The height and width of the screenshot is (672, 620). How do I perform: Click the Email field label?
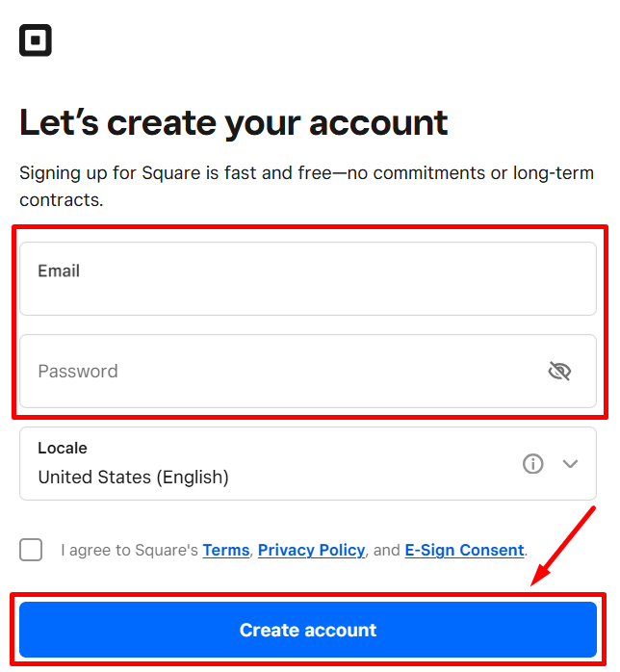[x=59, y=271]
